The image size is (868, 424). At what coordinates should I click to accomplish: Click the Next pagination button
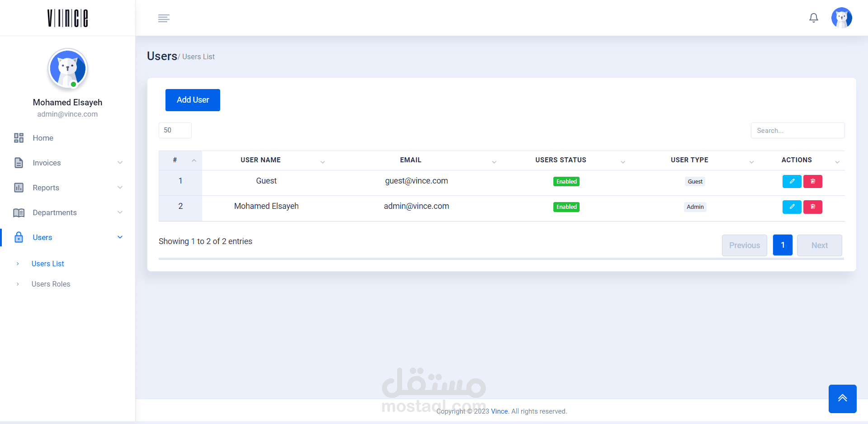(x=820, y=245)
